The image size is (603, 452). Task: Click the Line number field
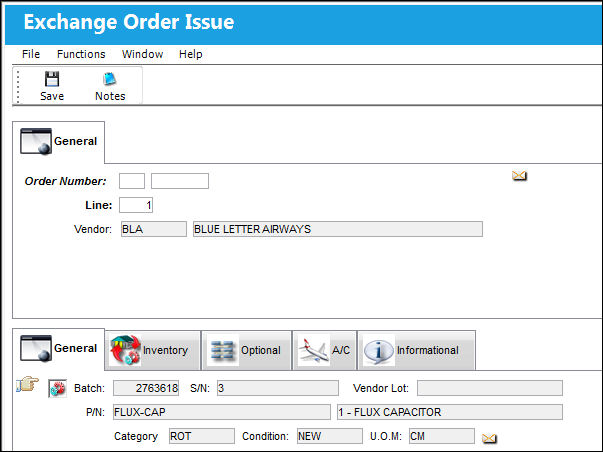coord(136,205)
